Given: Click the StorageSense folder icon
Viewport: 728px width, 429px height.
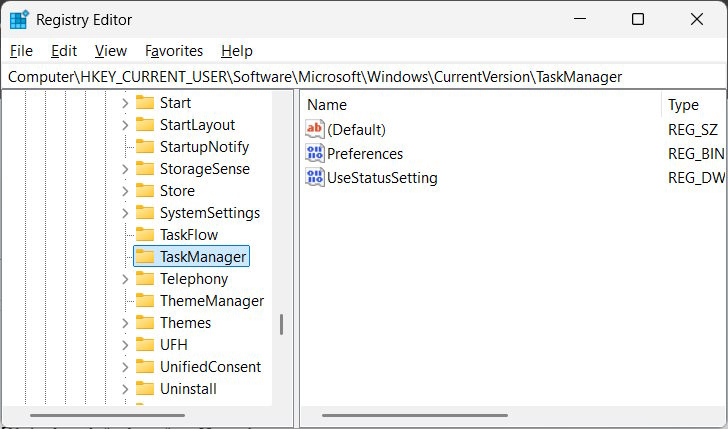Looking at the screenshot, I should pos(145,169).
